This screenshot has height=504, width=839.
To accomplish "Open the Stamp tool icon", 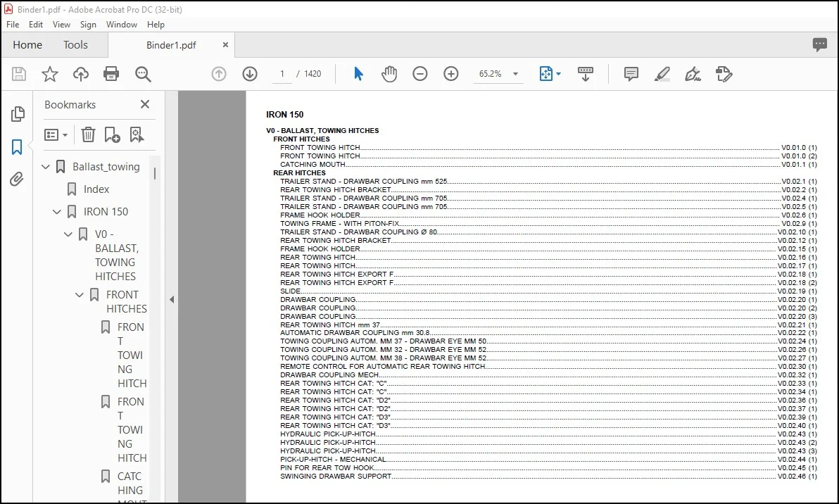I will (x=724, y=74).
